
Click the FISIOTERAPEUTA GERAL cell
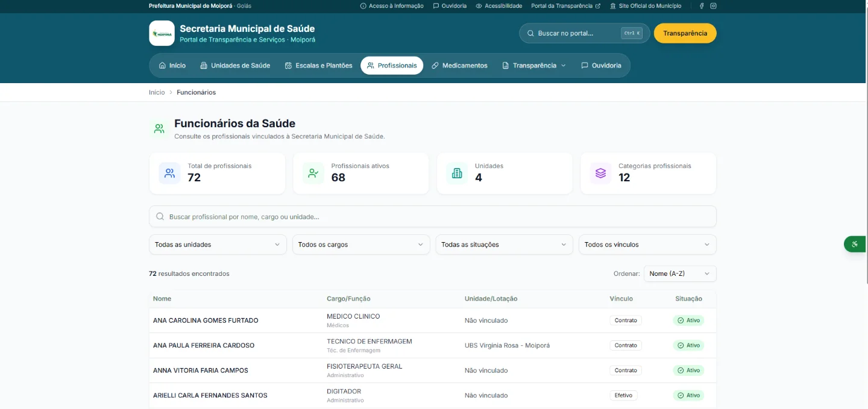pos(365,366)
